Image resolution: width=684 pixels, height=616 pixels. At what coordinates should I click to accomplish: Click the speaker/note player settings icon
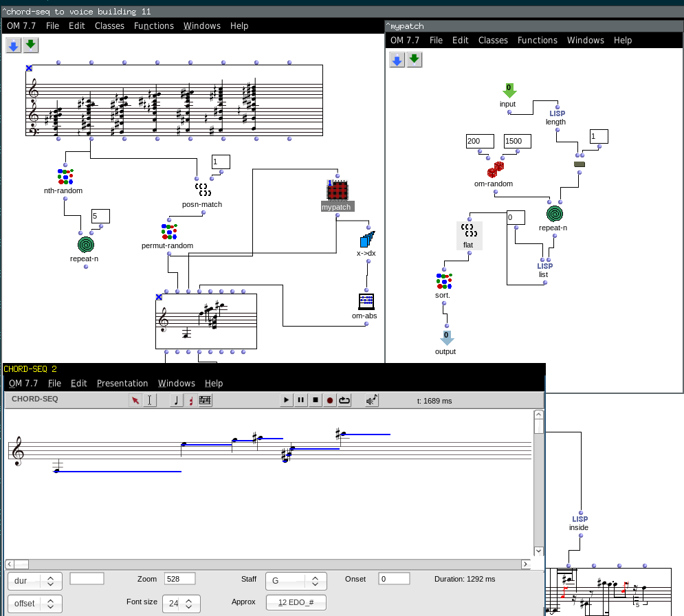pyautogui.click(x=372, y=400)
